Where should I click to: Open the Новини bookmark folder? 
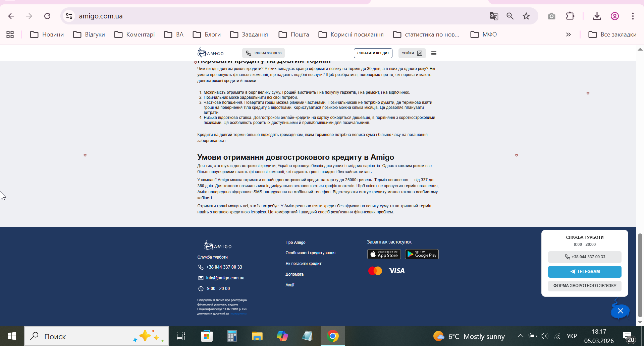pos(47,34)
